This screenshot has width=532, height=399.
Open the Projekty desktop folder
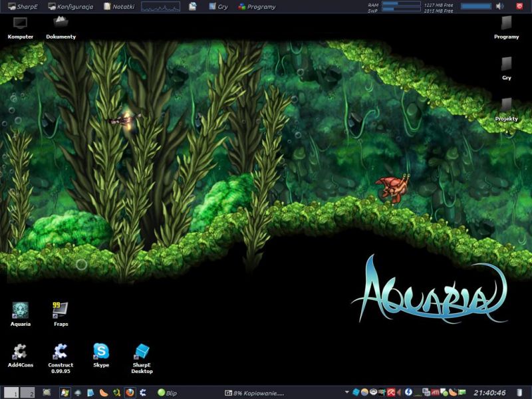[506, 110]
